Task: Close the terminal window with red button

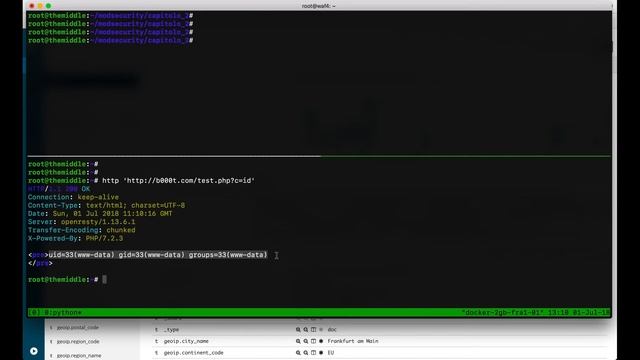Action: coord(32,6)
